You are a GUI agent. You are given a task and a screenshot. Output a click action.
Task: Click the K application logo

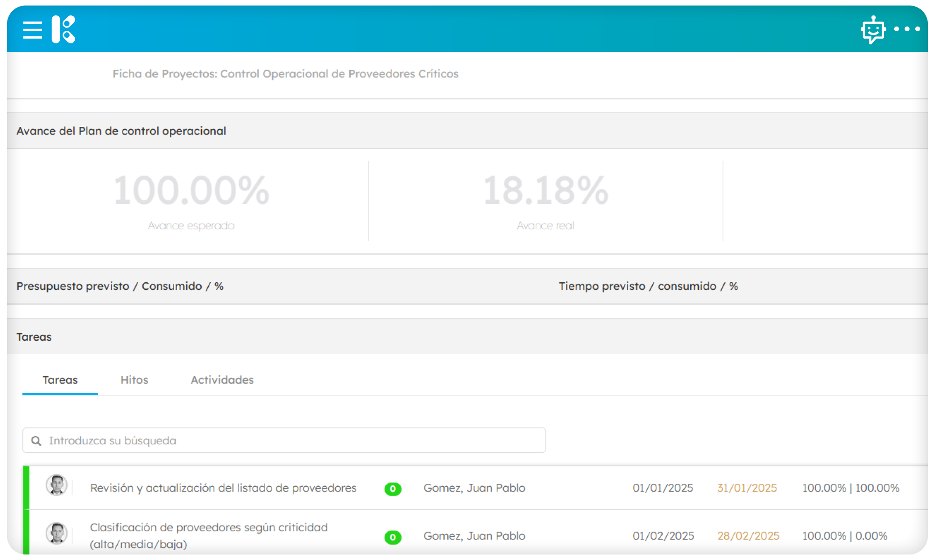pos(64,29)
